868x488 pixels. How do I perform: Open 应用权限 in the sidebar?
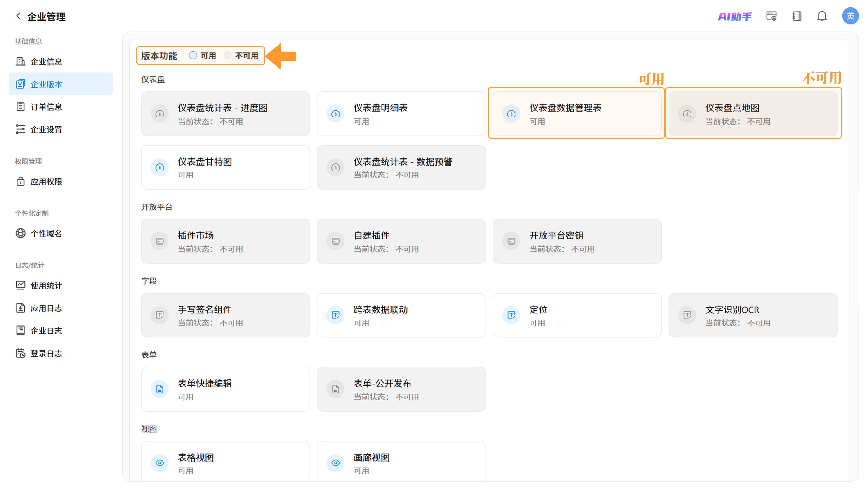tap(61, 182)
